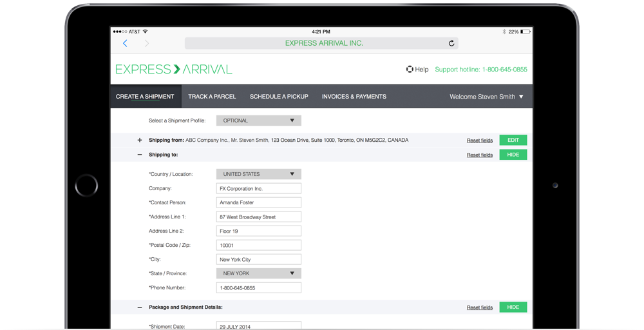Tap the browser forward arrow

pyautogui.click(x=147, y=43)
